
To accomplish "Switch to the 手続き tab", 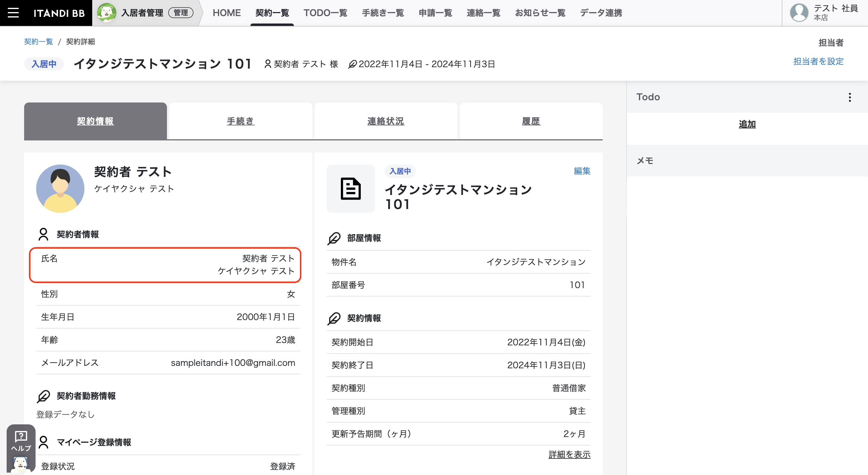I will point(241,121).
